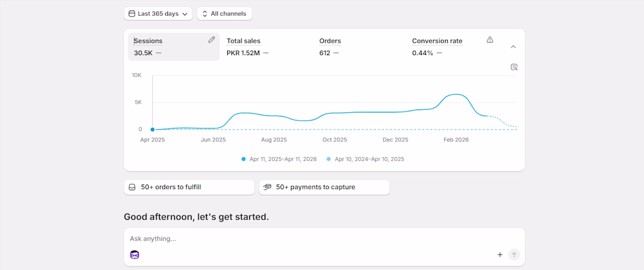
Task: Select the Sessions metric tab
Action: coord(174,47)
